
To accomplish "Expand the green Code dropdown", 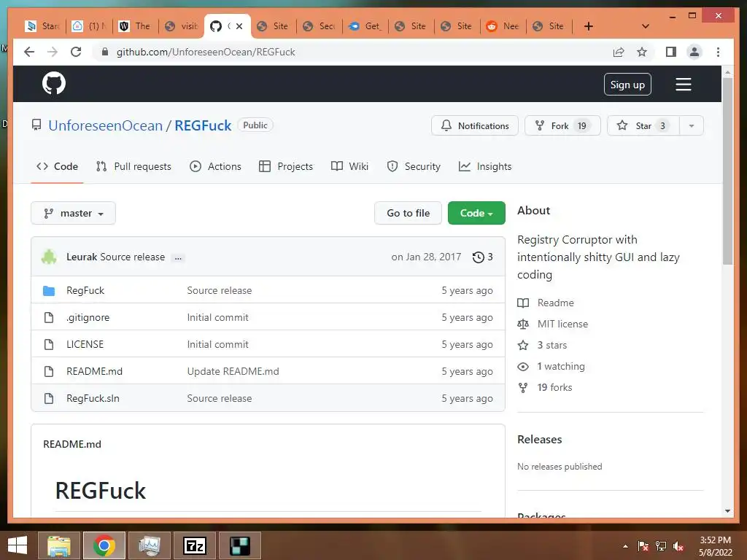I will (x=476, y=214).
